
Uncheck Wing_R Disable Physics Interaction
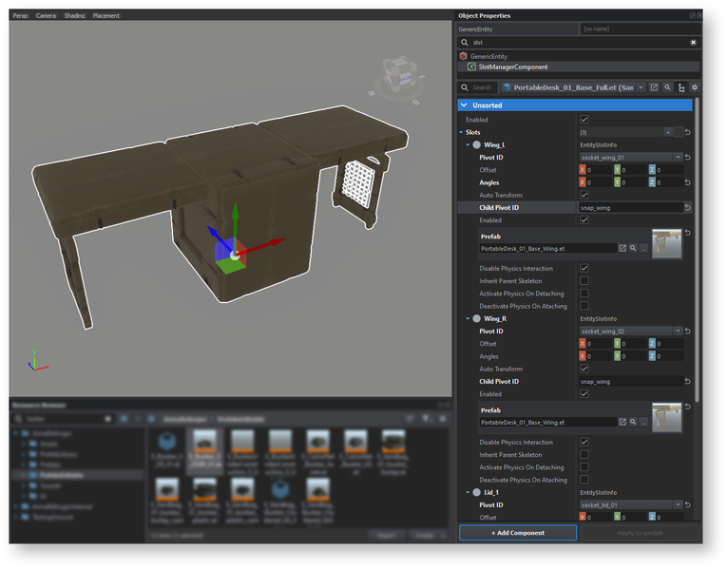coord(584,443)
